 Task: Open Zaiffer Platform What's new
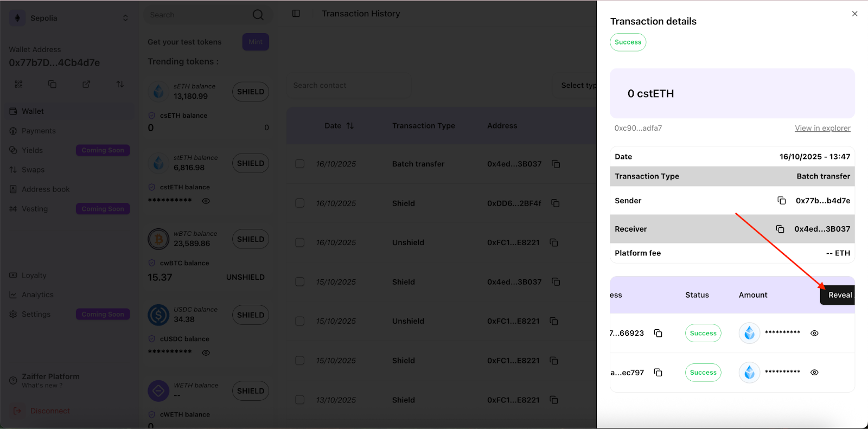point(50,380)
